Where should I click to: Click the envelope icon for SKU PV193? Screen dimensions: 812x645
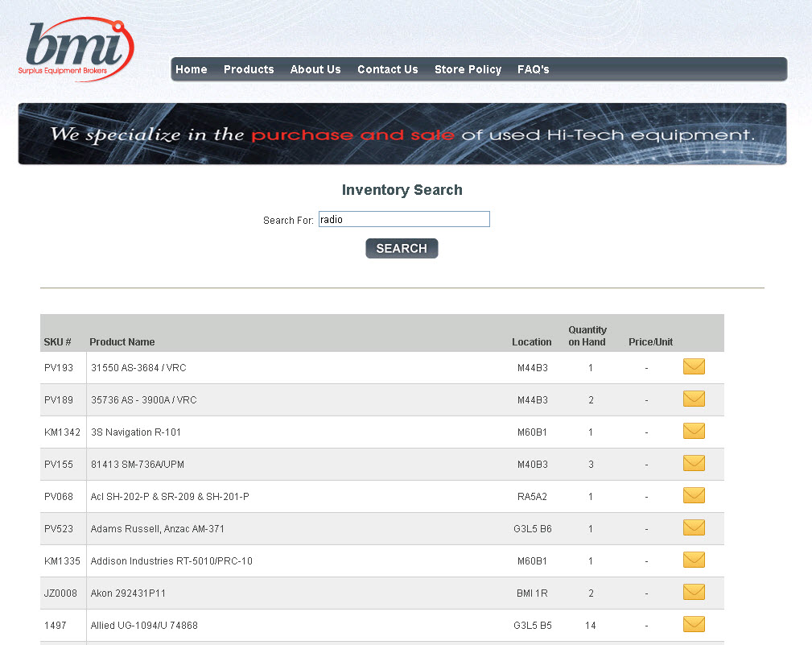tap(694, 367)
